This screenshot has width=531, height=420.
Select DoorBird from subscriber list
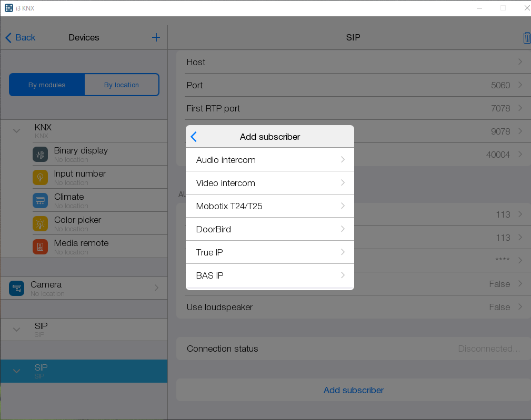click(269, 229)
